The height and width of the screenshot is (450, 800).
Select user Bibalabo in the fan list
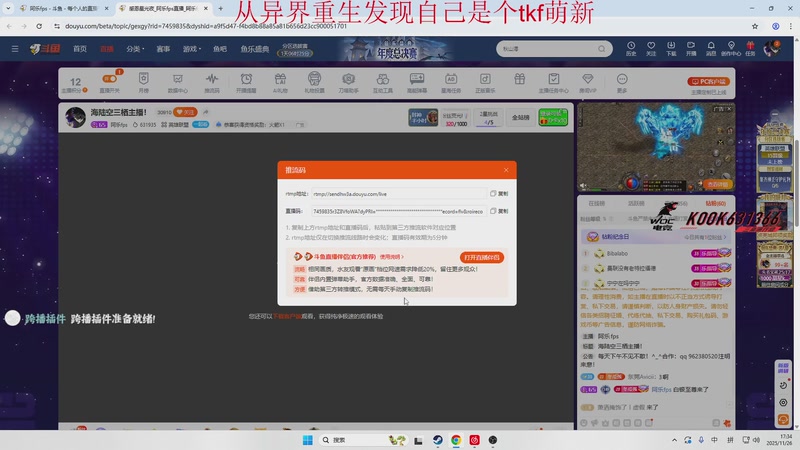pos(617,254)
